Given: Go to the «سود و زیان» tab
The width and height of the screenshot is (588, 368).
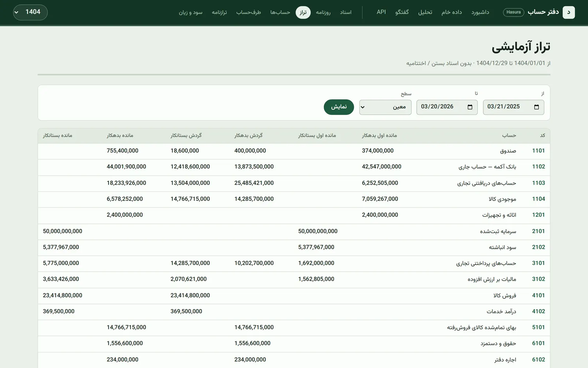Looking at the screenshot, I should 190,12.
